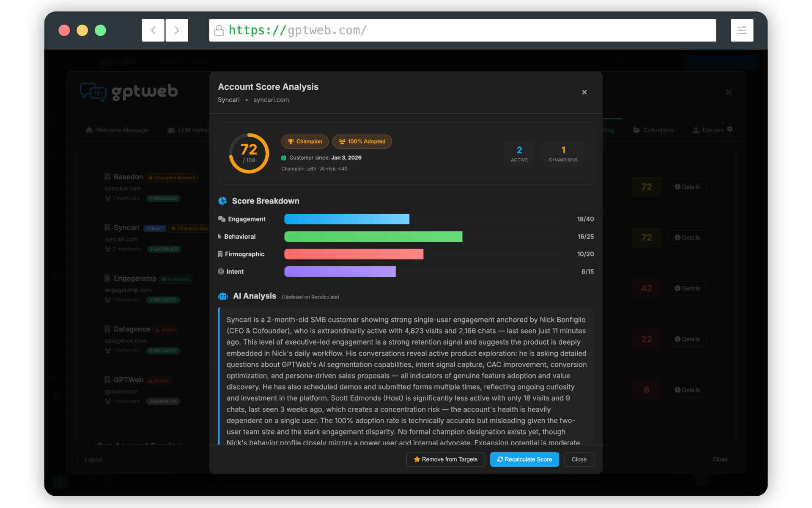The height and width of the screenshot is (508, 812).
Task: Click the Syncari TARGET badge
Action: (x=155, y=229)
